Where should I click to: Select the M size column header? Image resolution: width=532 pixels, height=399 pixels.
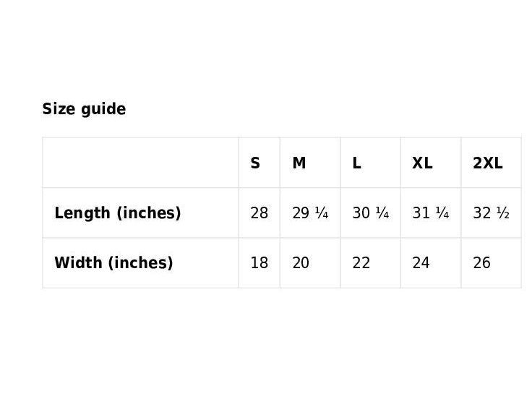299,163
